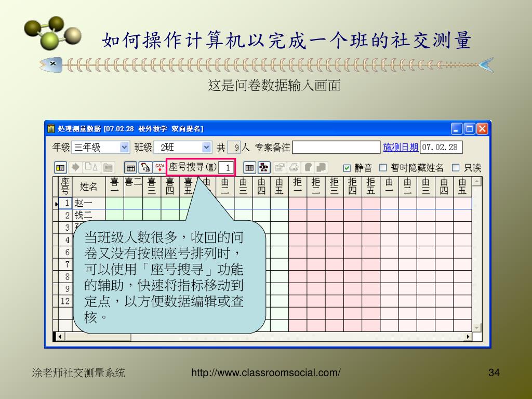Click the date field showing 07.02.28
Screen dimensions: 532x399
coord(441,147)
